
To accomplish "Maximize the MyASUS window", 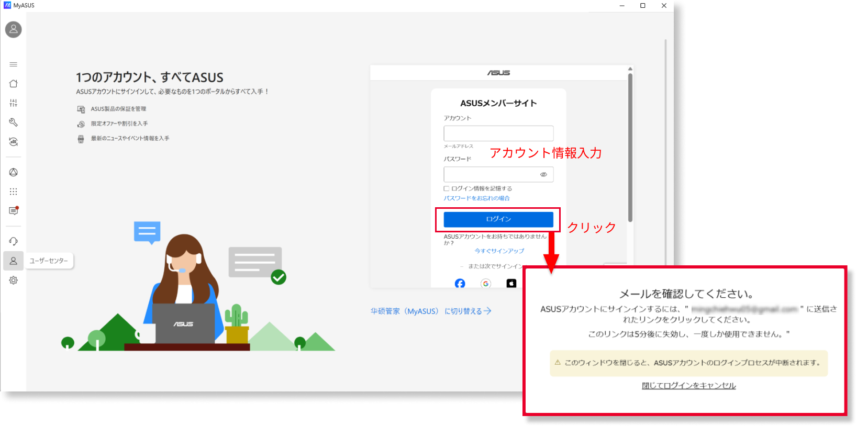I will [643, 6].
